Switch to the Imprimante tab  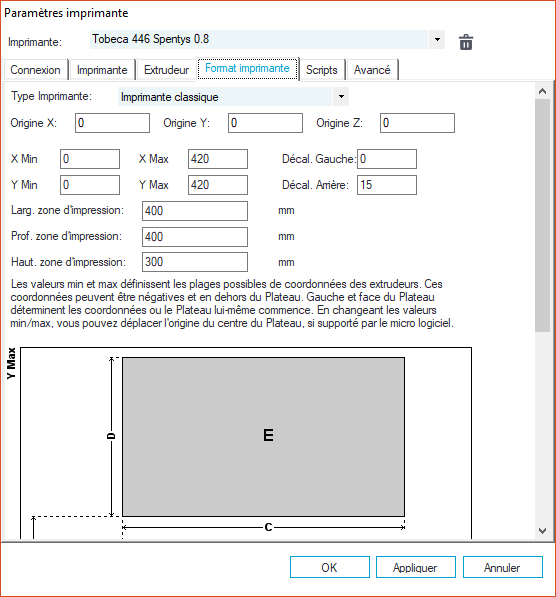(x=102, y=70)
